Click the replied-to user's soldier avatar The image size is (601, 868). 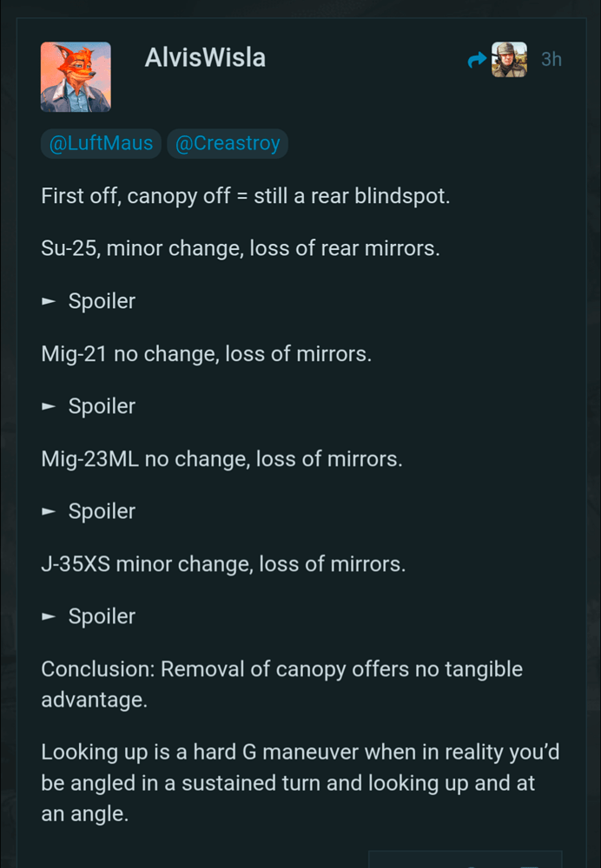[509, 60]
